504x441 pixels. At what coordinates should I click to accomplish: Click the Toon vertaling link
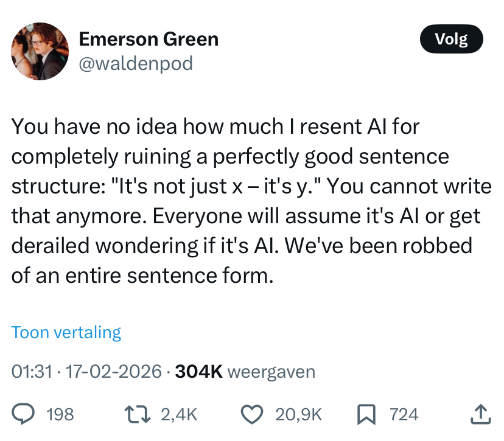(66, 333)
